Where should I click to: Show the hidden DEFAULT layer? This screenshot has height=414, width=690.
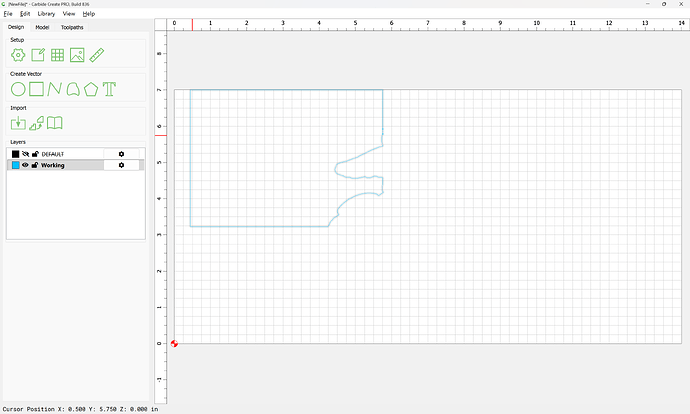tap(26, 154)
